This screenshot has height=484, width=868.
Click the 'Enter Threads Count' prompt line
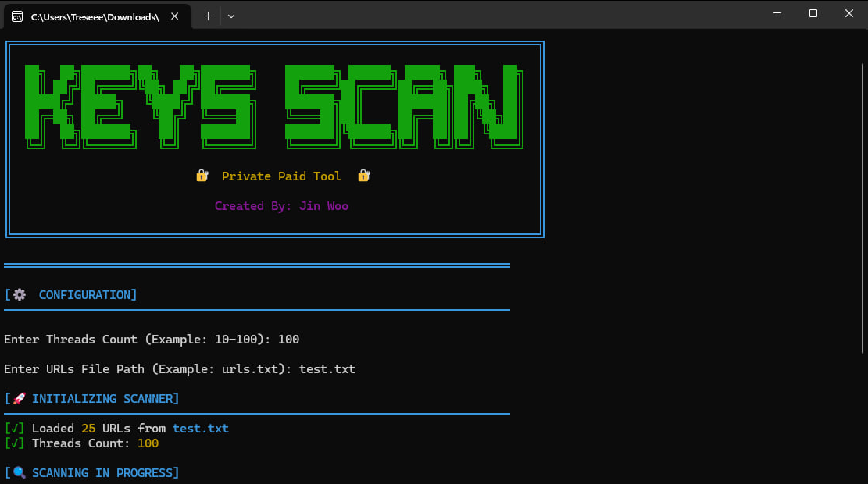click(x=152, y=340)
